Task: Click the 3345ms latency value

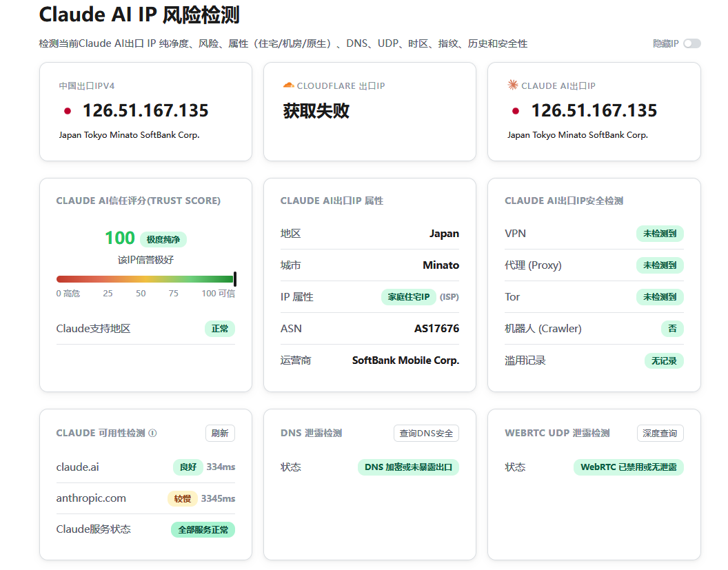Action: pyautogui.click(x=219, y=498)
